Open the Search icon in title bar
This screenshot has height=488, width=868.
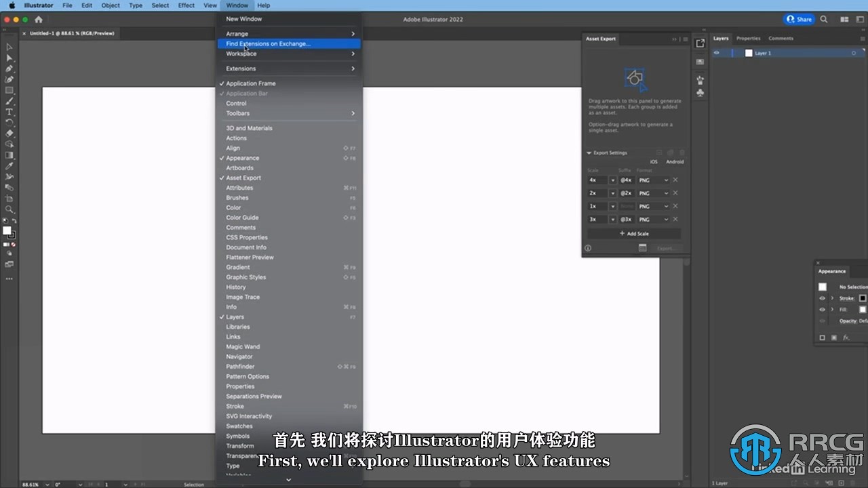click(824, 20)
